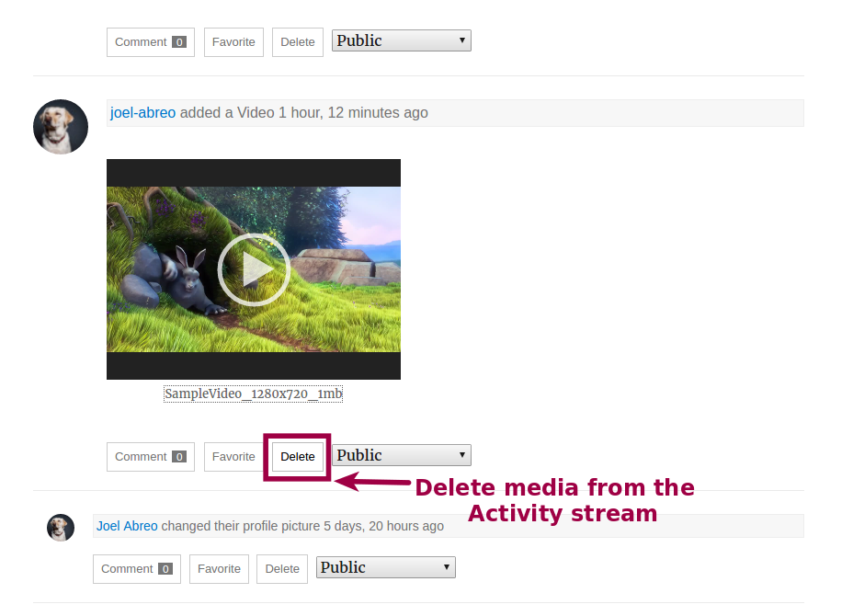Expand the Public privacy dropdown under video
This screenshot has height=616, width=853.
click(x=401, y=455)
